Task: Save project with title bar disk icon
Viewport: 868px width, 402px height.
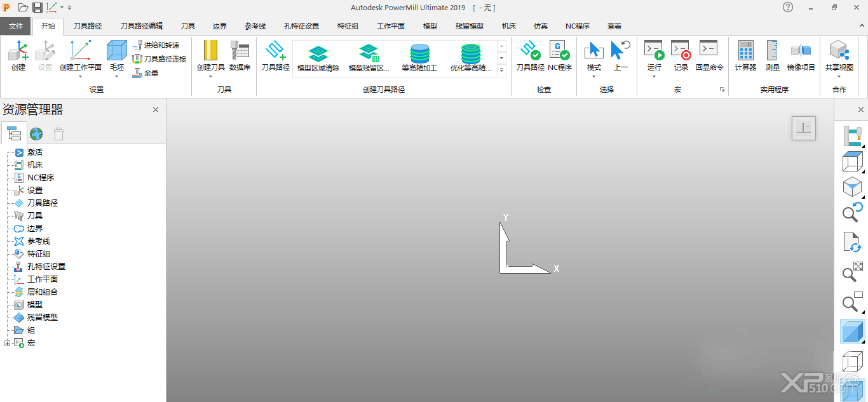Action: (x=37, y=7)
